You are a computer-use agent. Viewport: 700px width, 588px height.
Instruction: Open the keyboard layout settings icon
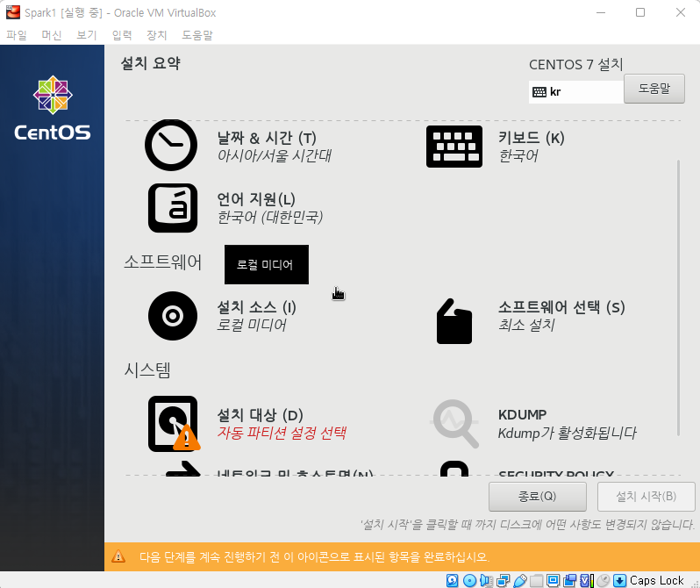pyautogui.click(x=454, y=147)
